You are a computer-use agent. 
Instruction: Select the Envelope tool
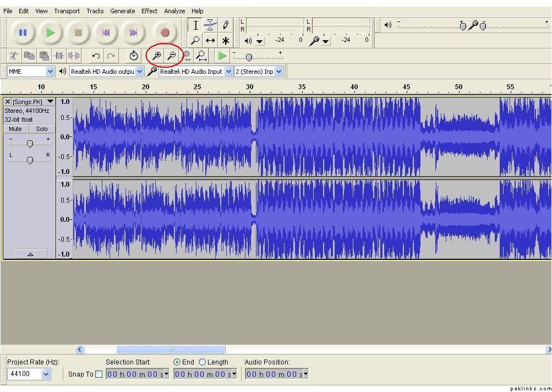click(210, 25)
